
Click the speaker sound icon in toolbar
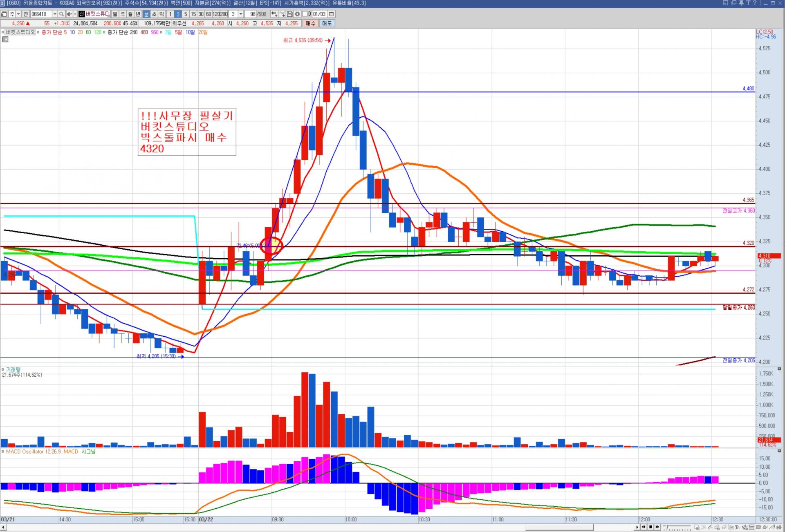point(69,14)
